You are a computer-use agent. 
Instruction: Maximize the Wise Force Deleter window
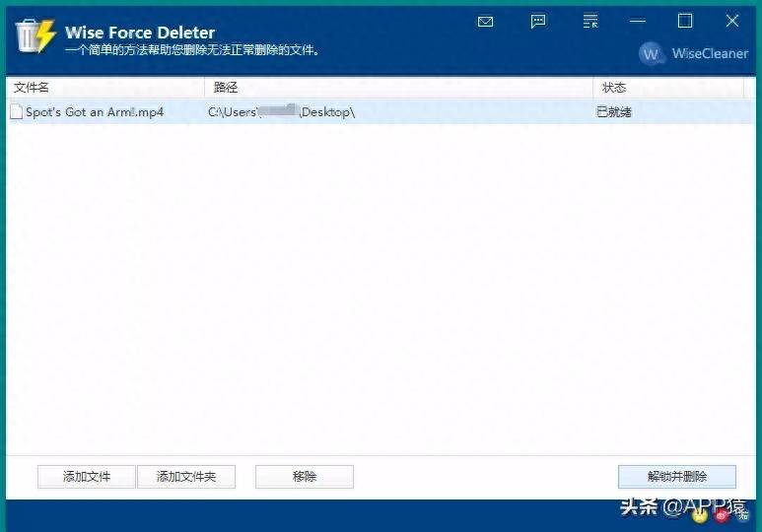685,21
